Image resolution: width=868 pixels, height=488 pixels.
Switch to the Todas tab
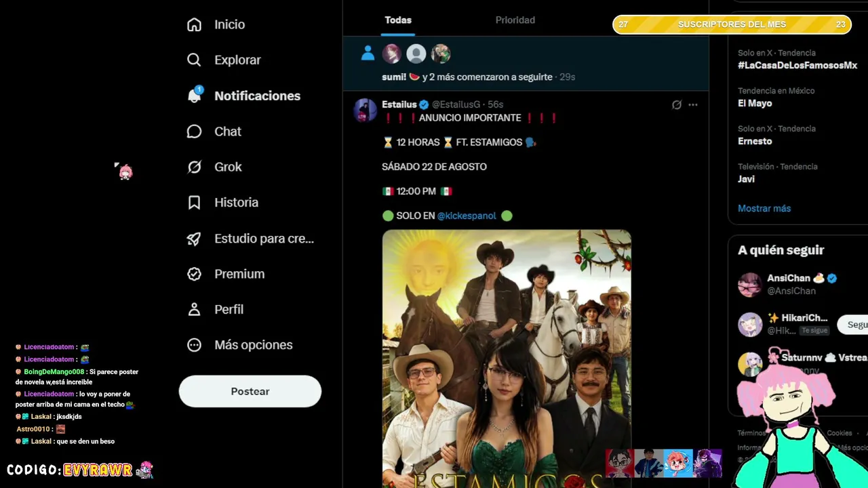point(398,20)
